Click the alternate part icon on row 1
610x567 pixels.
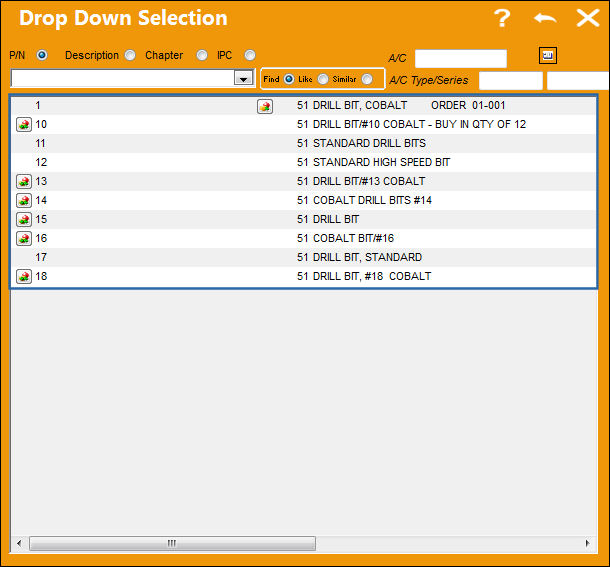[265, 106]
